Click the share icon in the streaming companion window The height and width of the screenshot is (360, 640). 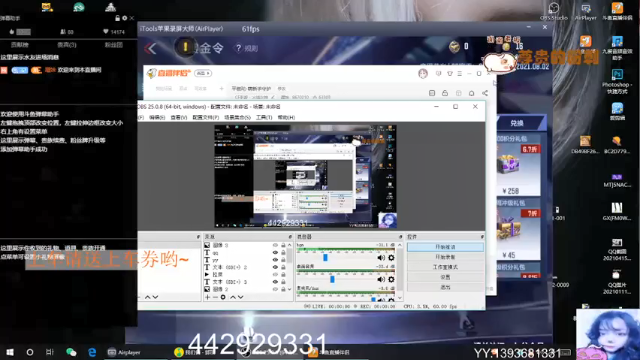coord(485,93)
